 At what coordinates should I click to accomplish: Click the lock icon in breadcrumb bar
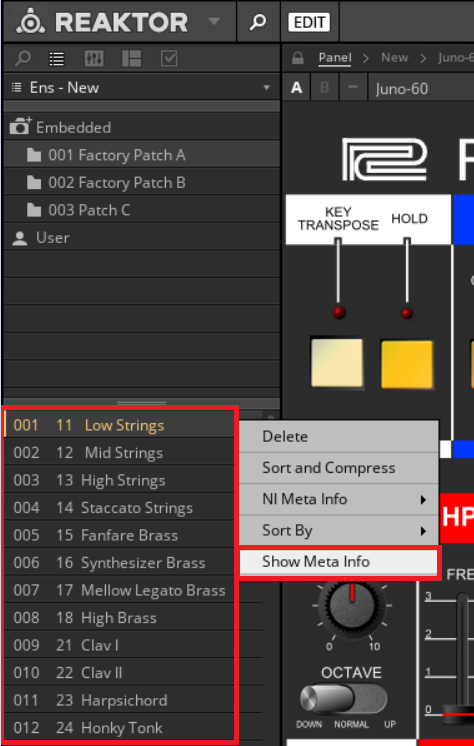[x=298, y=58]
